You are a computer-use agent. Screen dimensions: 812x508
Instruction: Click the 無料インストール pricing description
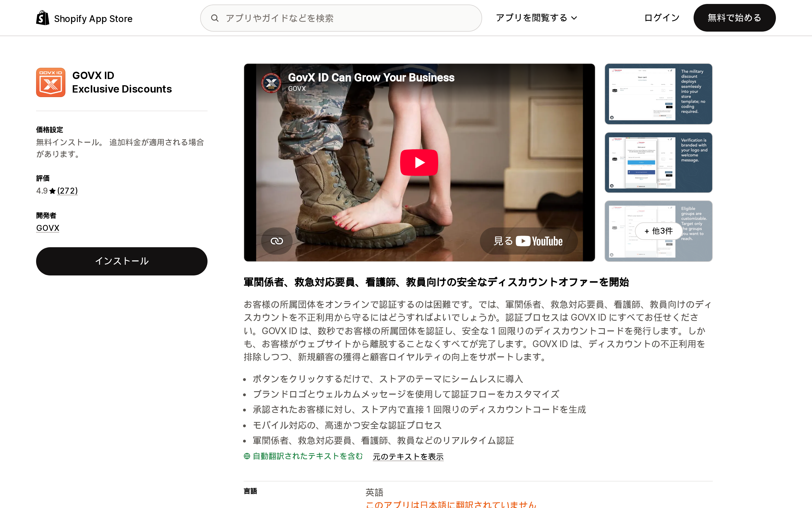[x=120, y=148]
